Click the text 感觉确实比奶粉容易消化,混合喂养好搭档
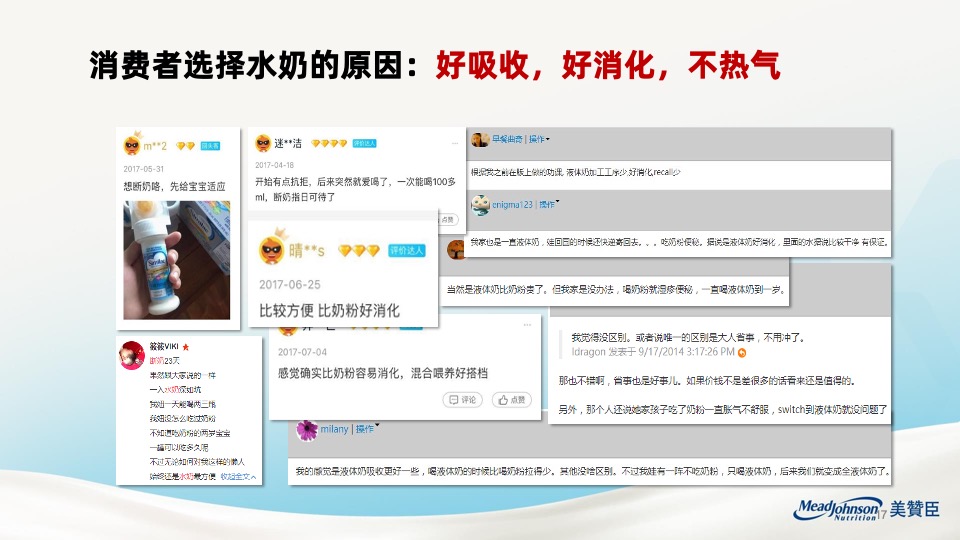 pos(383,373)
